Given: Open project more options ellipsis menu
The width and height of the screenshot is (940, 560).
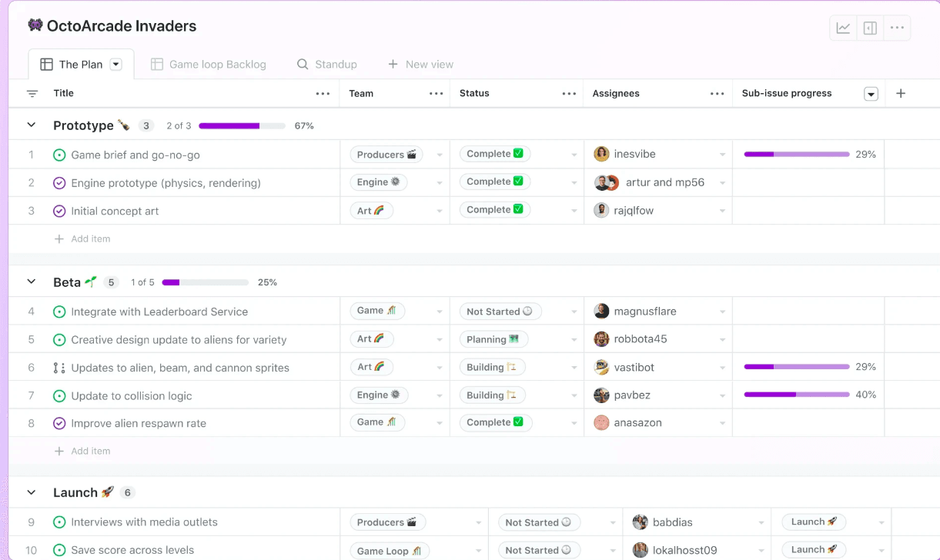Looking at the screenshot, I should (897, 28).
